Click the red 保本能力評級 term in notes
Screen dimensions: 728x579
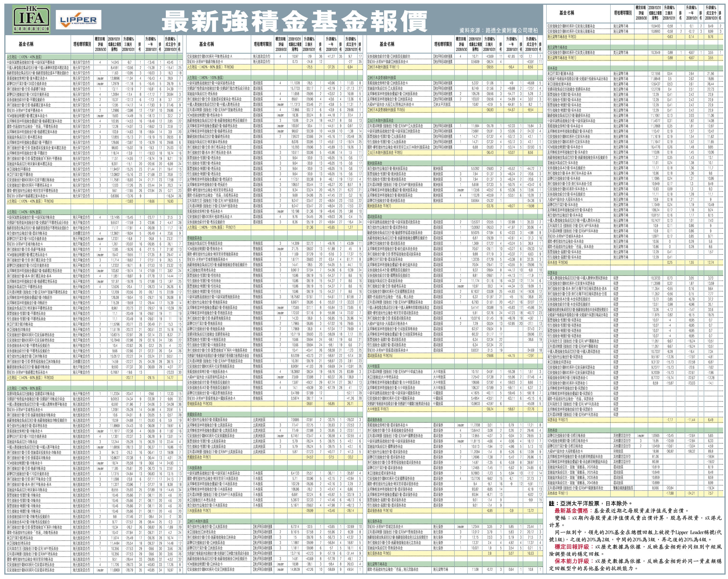click(x=572, y=561)
